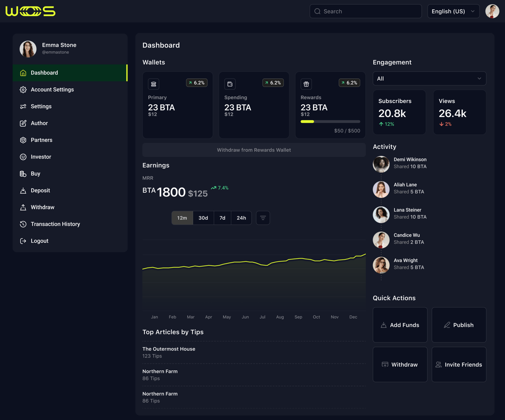Click the Rewards gift icon
Screen dimensions: 505x420
pos(306,84)
